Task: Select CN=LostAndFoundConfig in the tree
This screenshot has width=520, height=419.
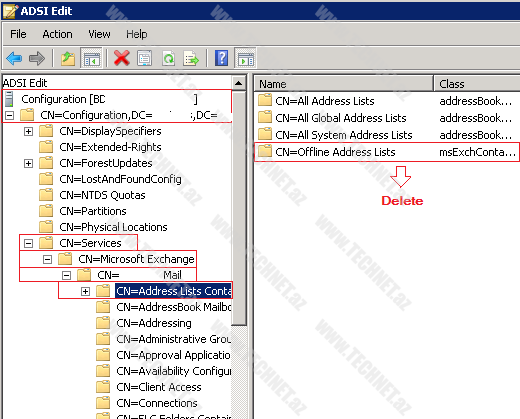Action: [120, 179]
